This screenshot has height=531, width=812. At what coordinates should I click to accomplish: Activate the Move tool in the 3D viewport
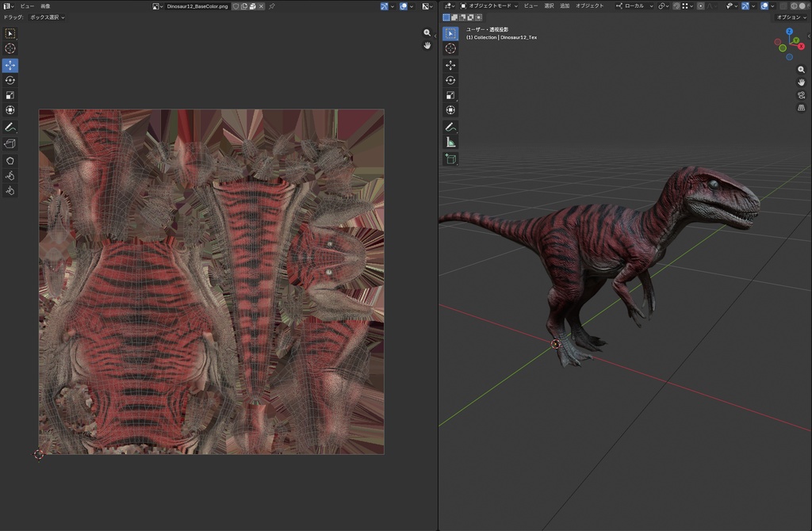pos(450,65)
